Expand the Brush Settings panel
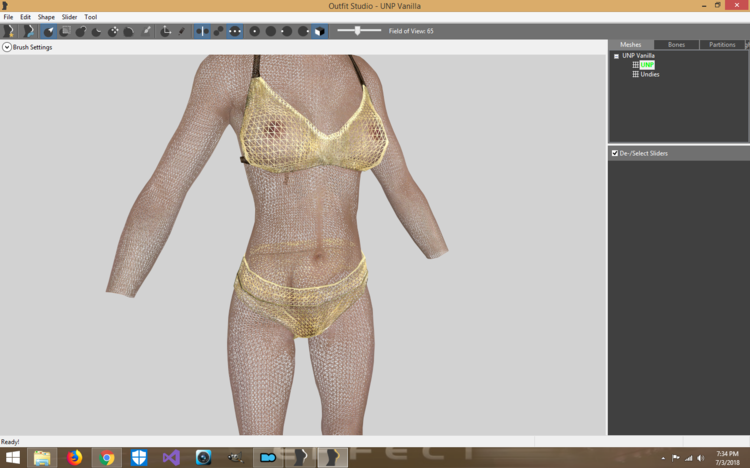Image resolution: width=750 pixels, height=468 pixels. coord(7,47)
